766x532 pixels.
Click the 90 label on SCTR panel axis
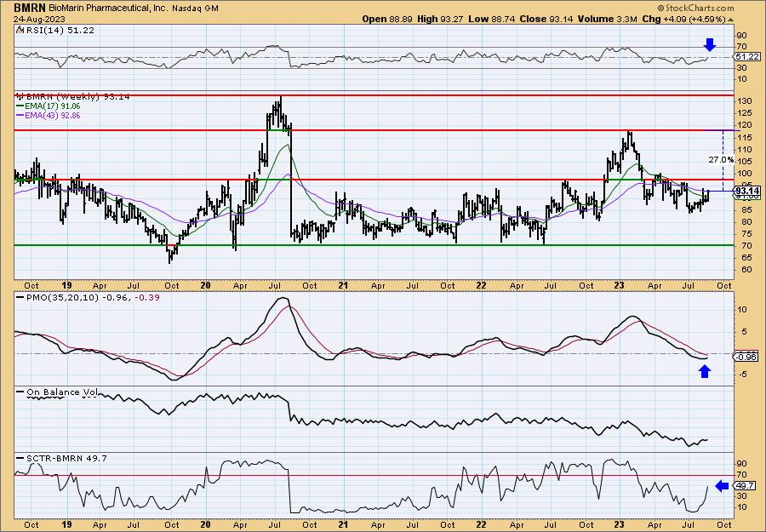tap(742, 463)
